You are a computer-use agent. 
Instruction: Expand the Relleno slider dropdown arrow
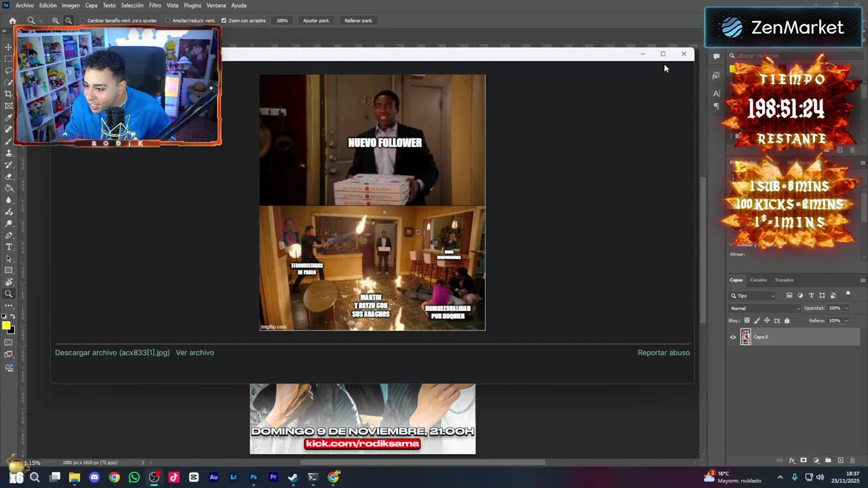coord(846,321)
